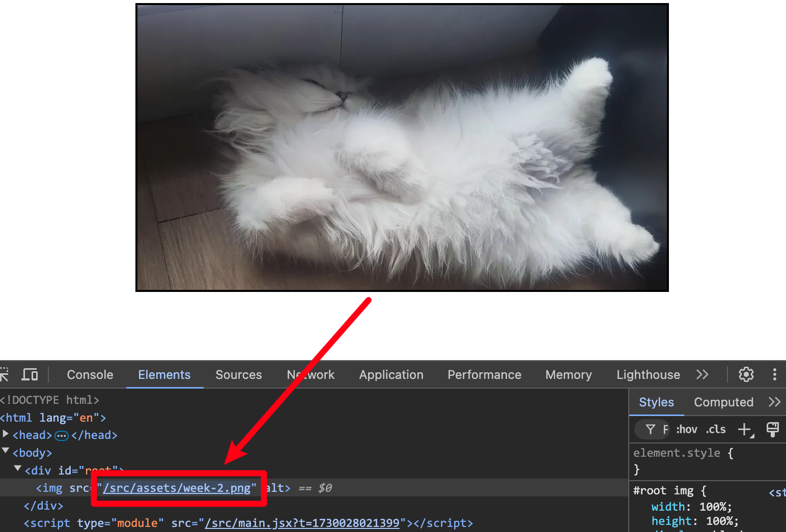The width and height of the screenshot is (786, 532).
Task: Click the sleeping cat image
Action: click(402, 147)
